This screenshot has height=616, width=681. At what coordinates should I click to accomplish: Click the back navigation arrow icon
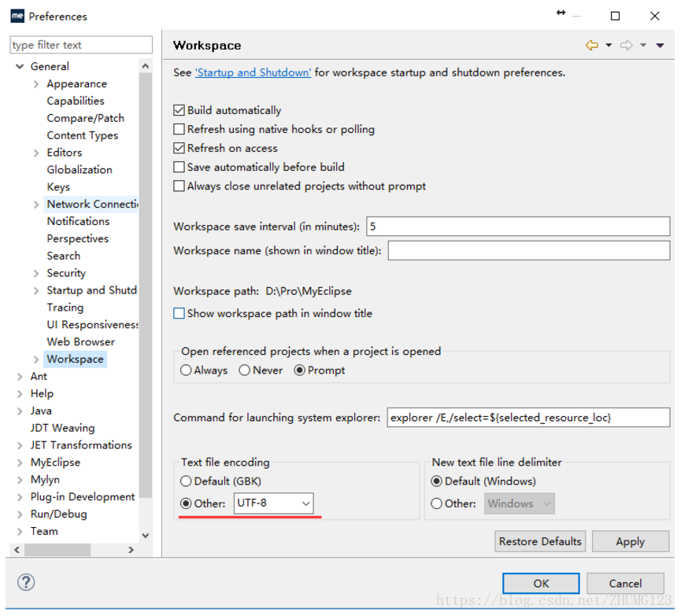tap(591, 45)
